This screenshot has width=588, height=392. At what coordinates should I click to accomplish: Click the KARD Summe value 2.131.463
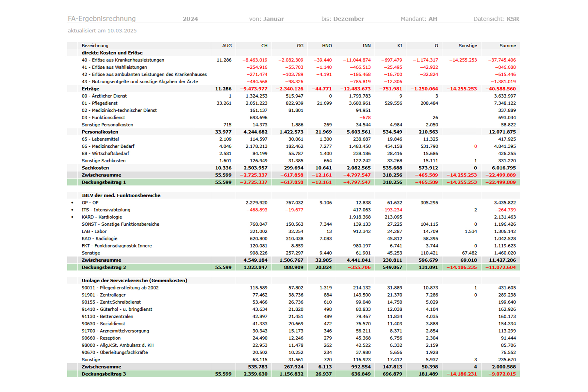(505, 217)
